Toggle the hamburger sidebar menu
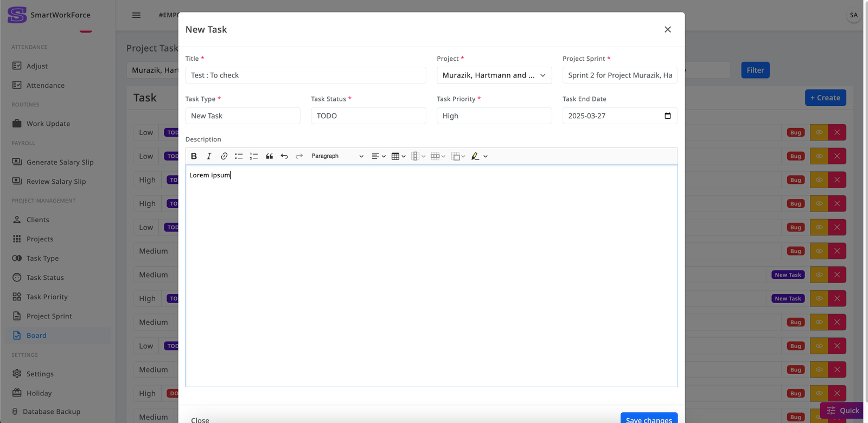This screenshot has width=868, height=423. tap(136, 15)
